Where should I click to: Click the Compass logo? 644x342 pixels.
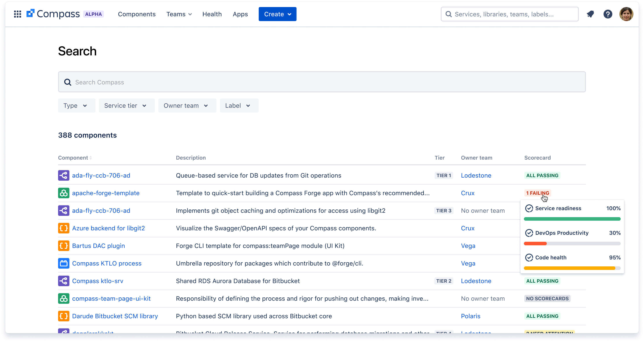tap(53, 14)
